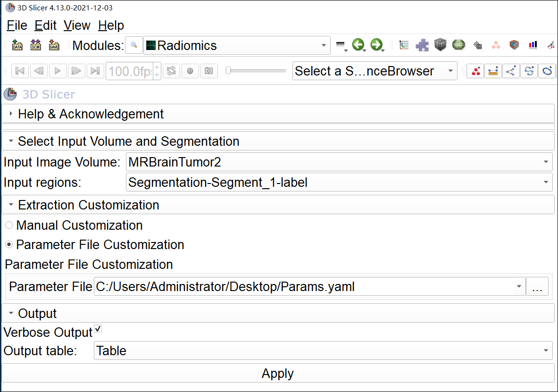Click the Apply button

(278, 374)
